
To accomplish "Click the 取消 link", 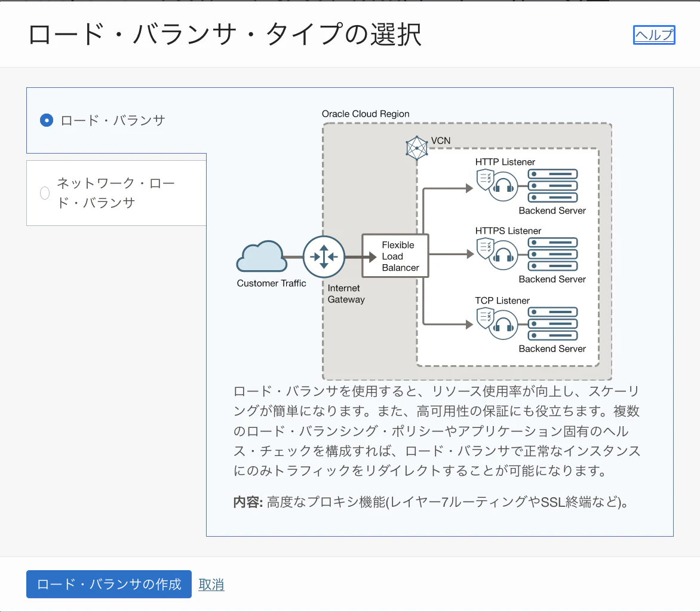I will coord(211,585).
